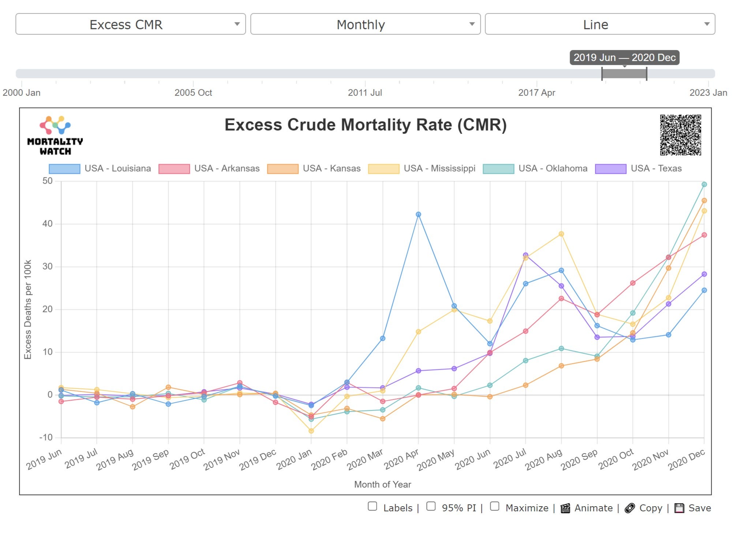The height and width of the screenshot is (534, 756).
Task: Enable the Labels checkbox
Action: pos(373,506)
